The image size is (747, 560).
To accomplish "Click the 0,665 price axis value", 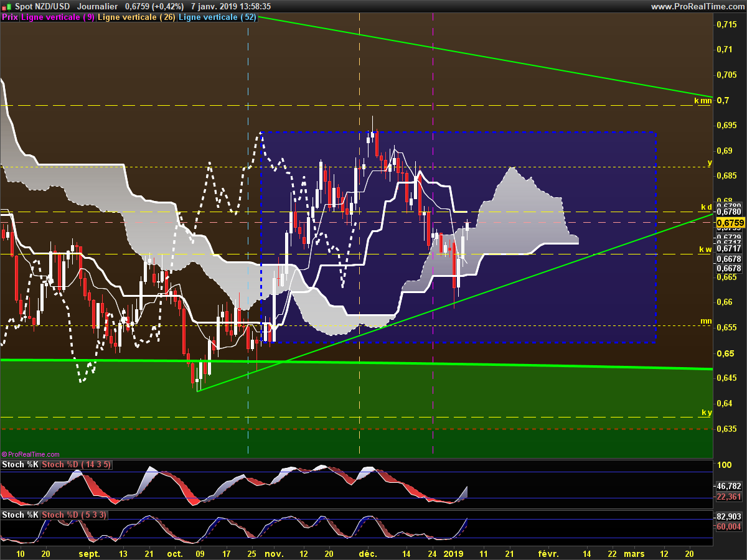I will [726, 278].
